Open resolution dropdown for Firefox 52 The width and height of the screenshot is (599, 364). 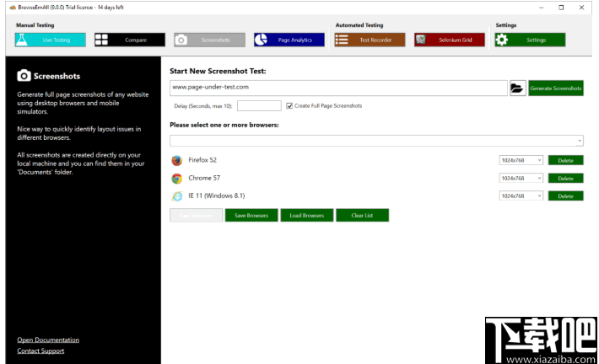(x=521, y=160)
